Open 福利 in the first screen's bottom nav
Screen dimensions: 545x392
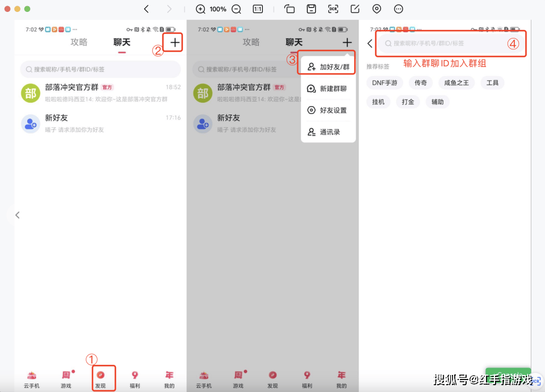pyautogui.click(x=135, y=380)
